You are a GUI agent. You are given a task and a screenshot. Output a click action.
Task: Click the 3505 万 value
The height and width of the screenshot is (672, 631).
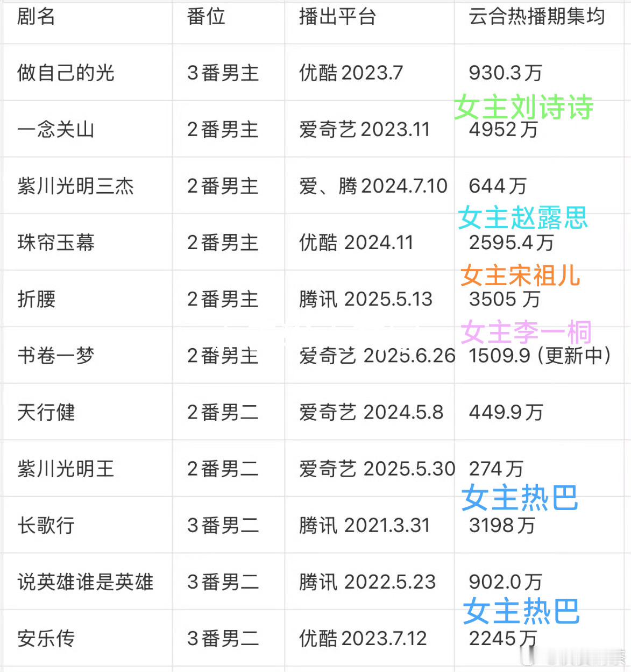(x=505, y=299)
